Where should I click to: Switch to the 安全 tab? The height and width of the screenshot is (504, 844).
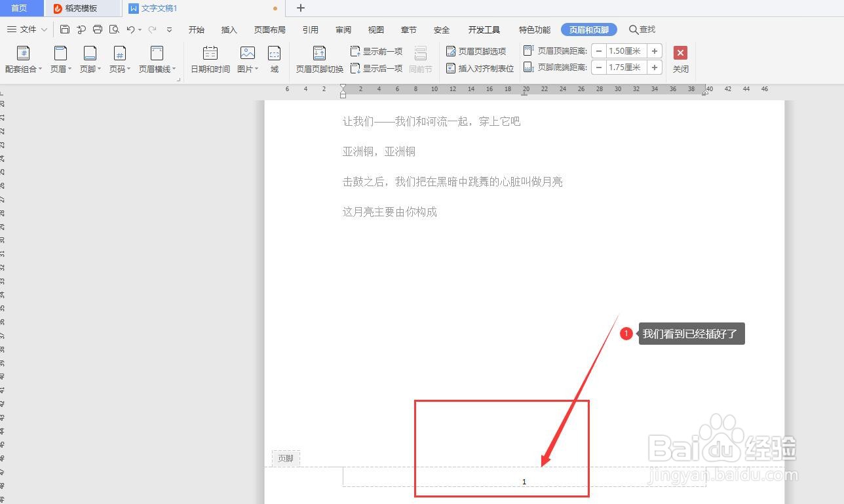(442, 30)
